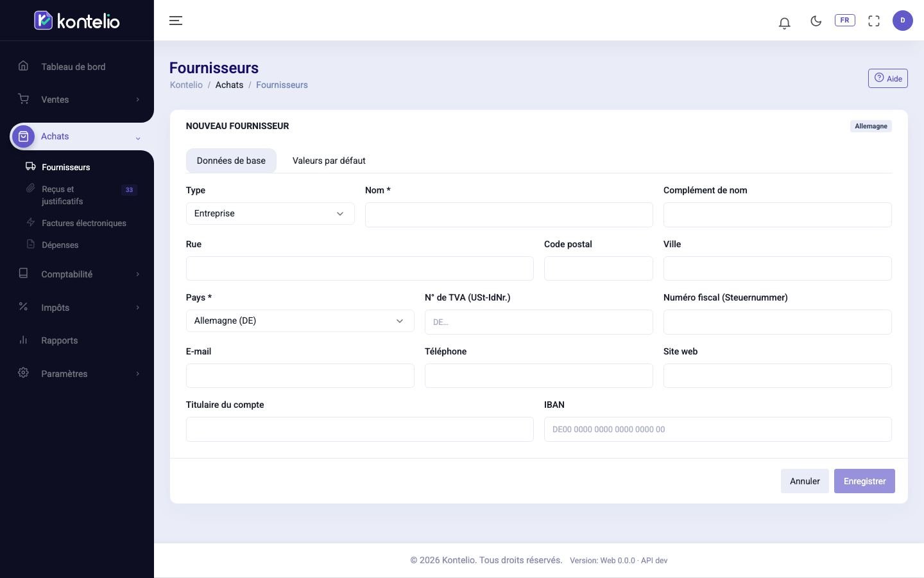
Task: Toggle dark mode moon icon
Action: (x=816, y=21)
